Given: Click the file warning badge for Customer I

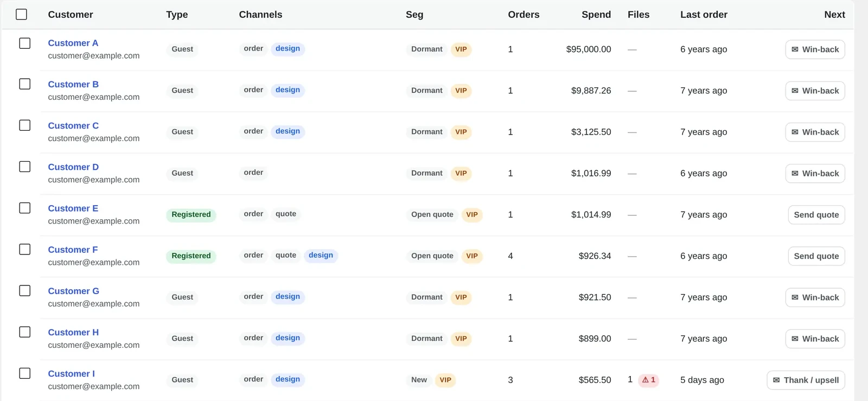Looking at the screenshot, I should [x=649, y=380].
